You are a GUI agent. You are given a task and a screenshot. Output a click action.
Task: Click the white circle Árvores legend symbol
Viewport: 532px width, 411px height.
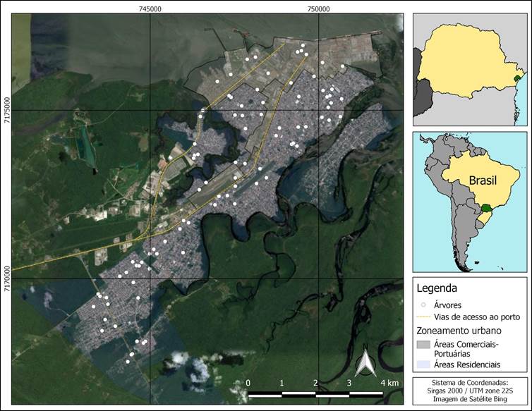click(423, 305)
